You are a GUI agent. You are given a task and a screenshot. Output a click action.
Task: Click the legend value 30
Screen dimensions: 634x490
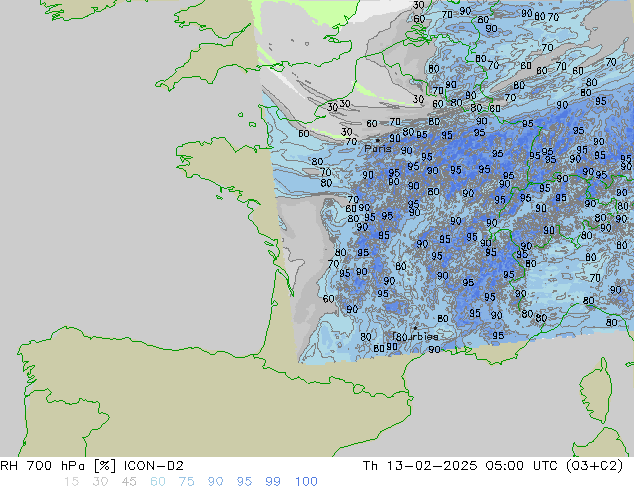[100, 482]
